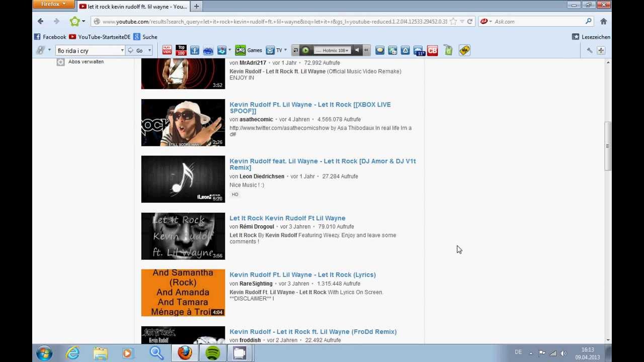Viewport: 644px width, 362px height.
Task: Click the yellow coupon toolbar icon
Action: tap(464, 50)
